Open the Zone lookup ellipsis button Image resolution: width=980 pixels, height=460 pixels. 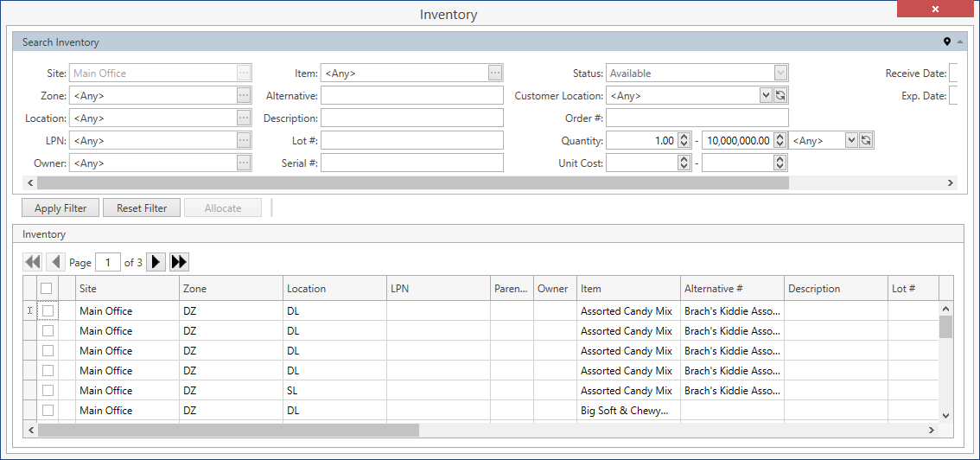pos(244,96)
